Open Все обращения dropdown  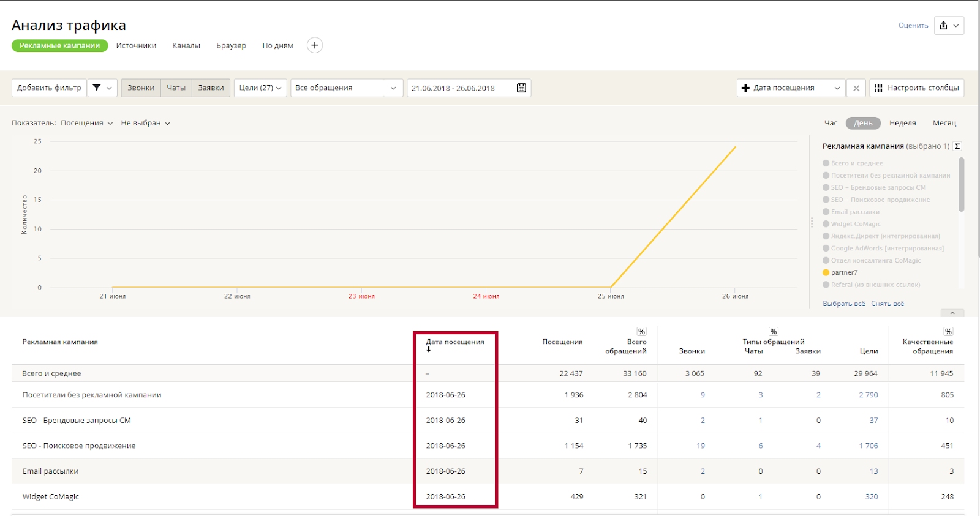347,88
